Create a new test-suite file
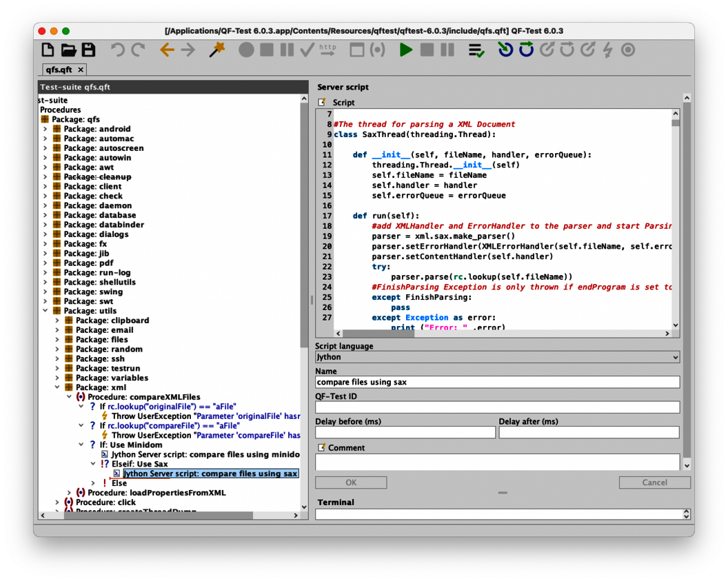Viewport: 728px width, 581px height. pyautogui.click(x=48, y=50)
